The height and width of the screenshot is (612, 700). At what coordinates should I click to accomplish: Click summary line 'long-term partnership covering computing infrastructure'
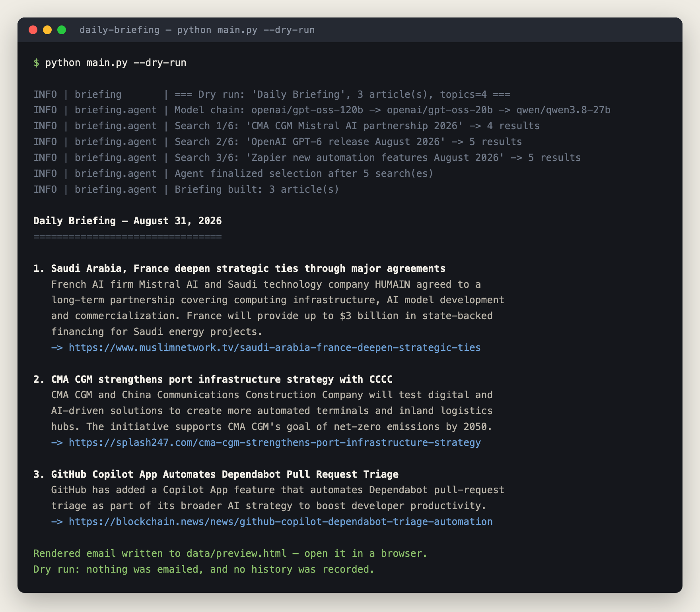278,300
